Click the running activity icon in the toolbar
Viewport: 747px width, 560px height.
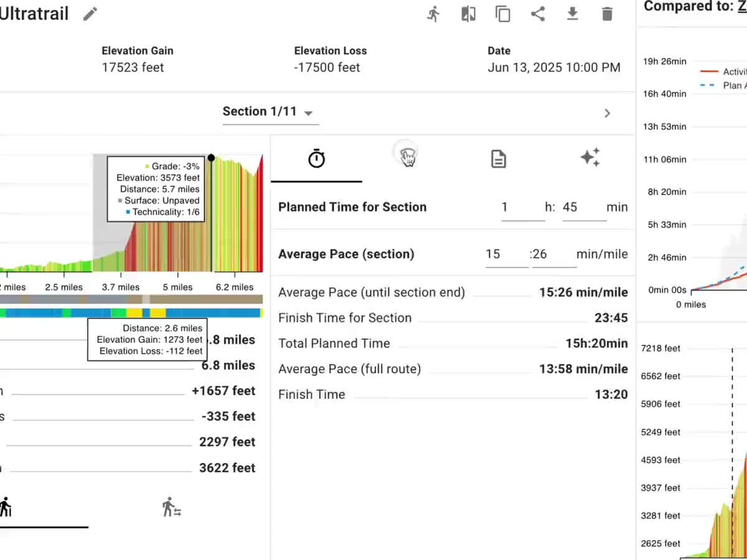tap(434, 14)
